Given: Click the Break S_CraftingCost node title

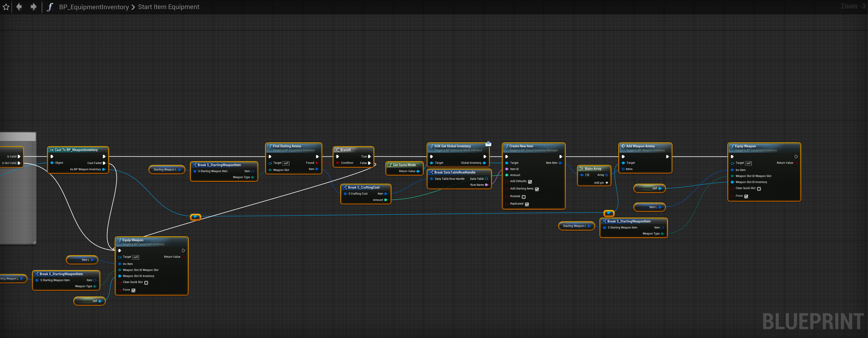Looking at the screenshot, I should coord(364,187).
